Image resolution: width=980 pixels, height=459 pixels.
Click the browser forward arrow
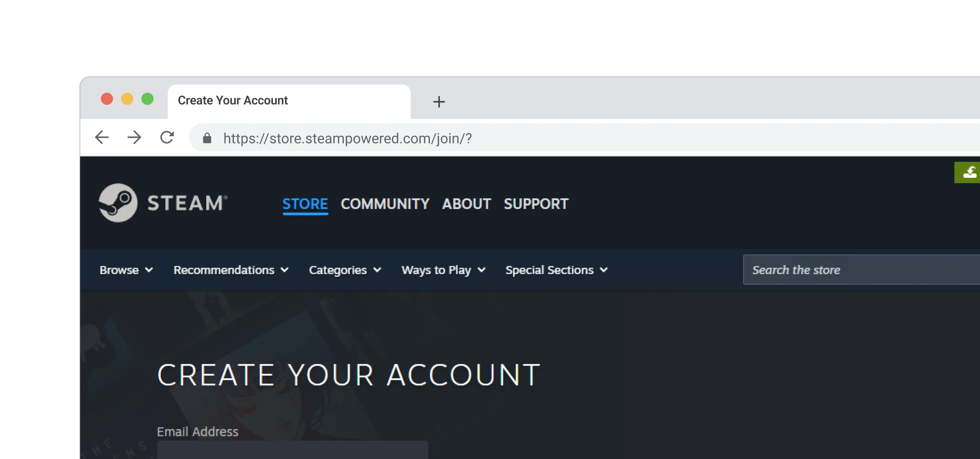(134, 137)
